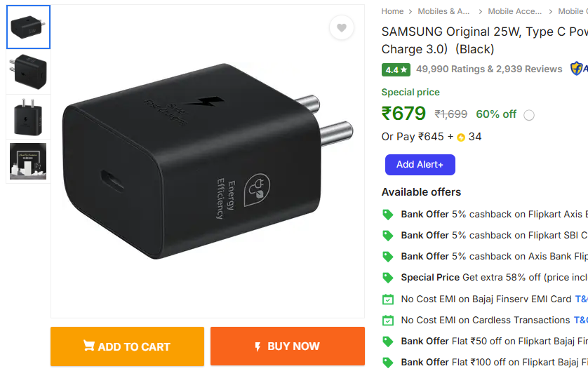This screenshot has width=588, height=371.
Task: Click the circle icon beside 60% off
Action: pyautogui.click(x=529, y=115)
